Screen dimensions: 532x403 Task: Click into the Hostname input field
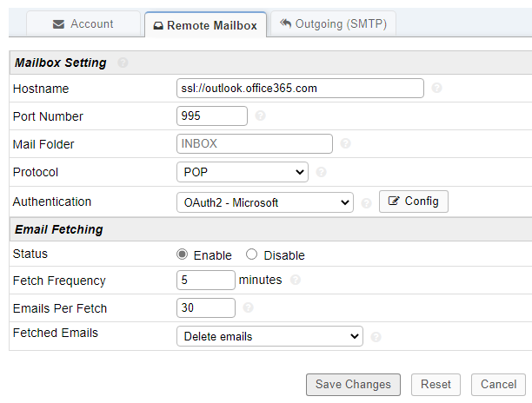point(300,88)
